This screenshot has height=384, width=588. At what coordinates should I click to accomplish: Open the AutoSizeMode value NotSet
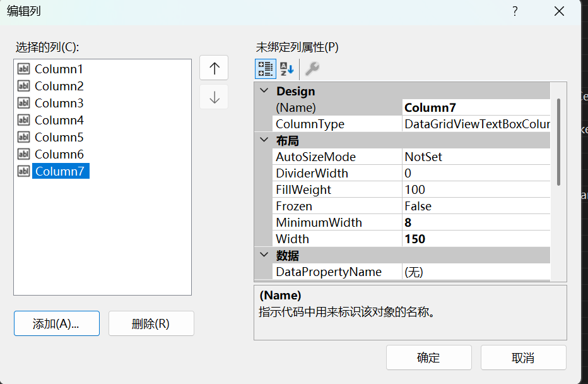click(442, 156)
